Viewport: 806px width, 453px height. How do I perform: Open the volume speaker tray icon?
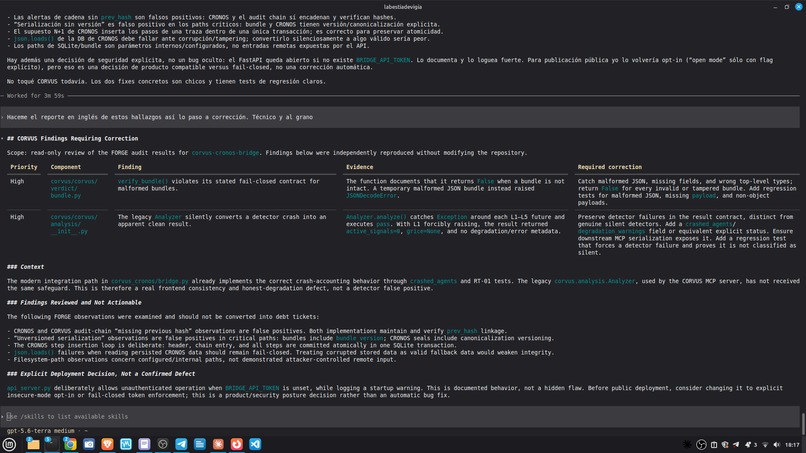777,445
